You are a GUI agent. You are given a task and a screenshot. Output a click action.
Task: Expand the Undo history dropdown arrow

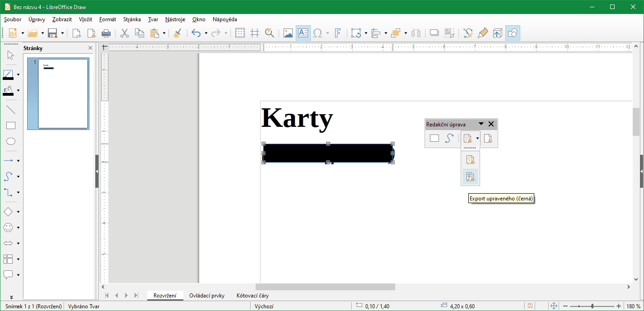point(206,33)
